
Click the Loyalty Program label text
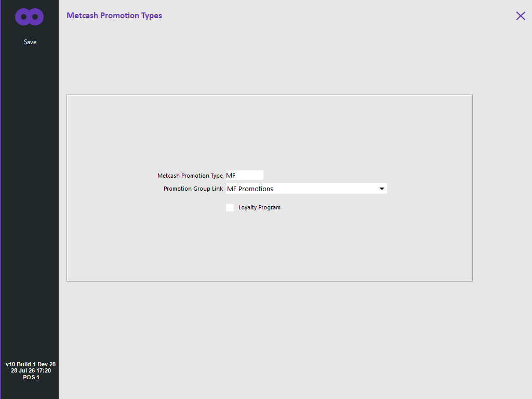click(260, 208)
